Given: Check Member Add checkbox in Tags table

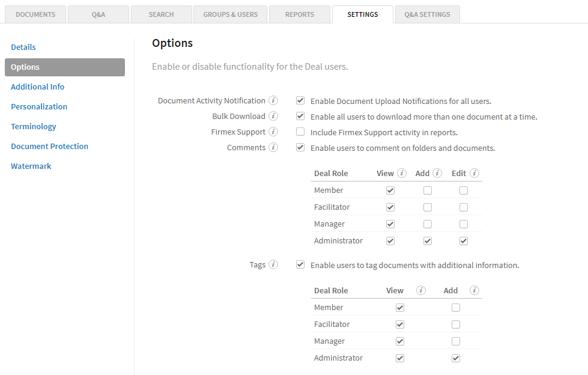Looking at the screenshot, I should tap(456, 308).
